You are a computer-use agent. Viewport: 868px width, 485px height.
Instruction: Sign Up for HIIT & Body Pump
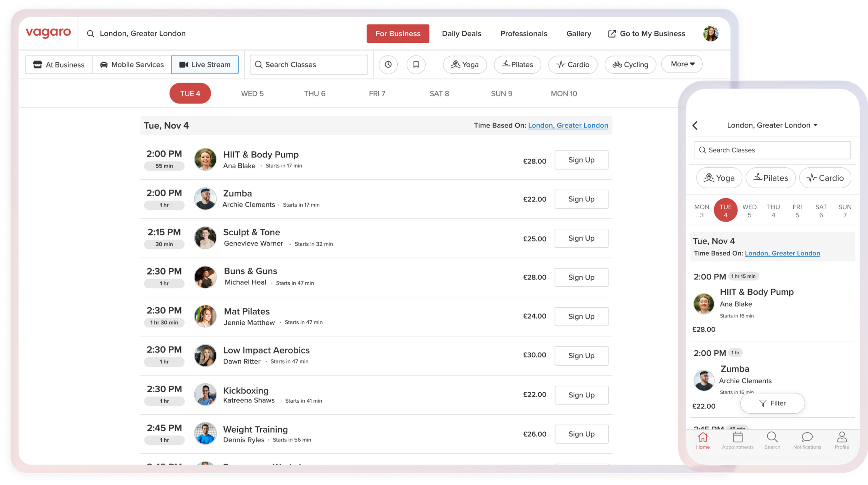point(582,160)
